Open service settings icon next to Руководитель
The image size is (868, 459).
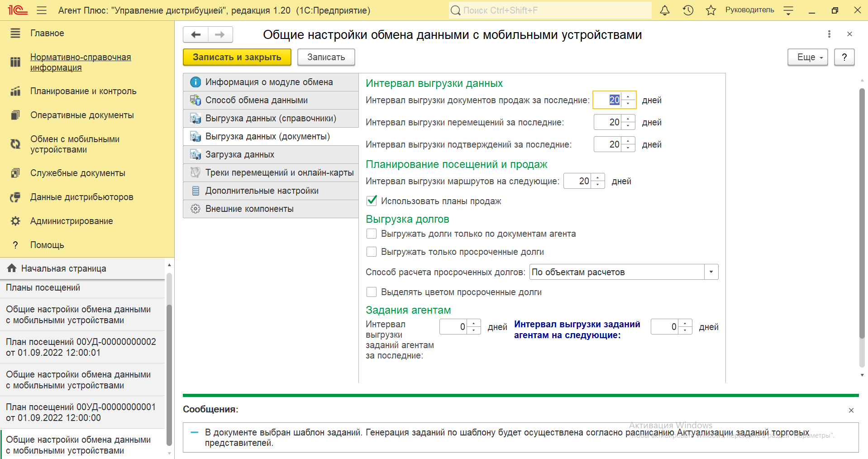(788, 10)
